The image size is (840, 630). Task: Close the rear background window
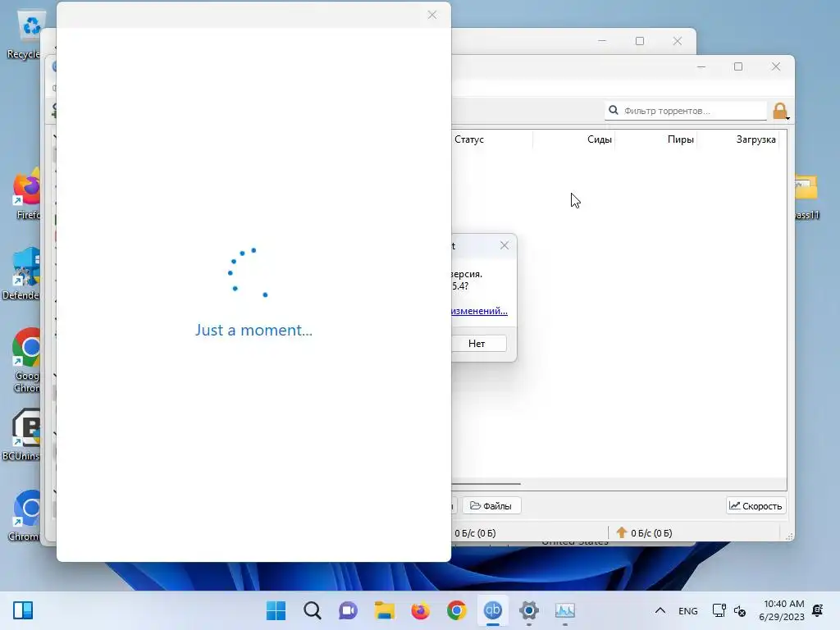click(x=677, y=41)
